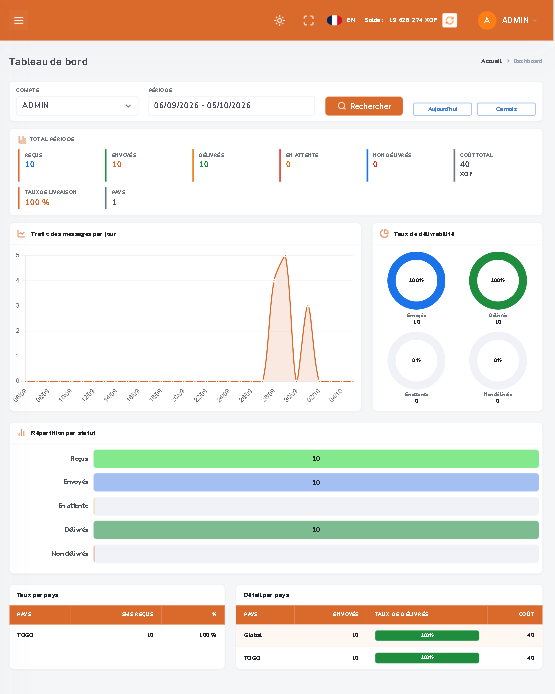Click the light green Reçus bar
Viewport: 555px width, 694px height.
pyautogui.click(x=316, y=459)
